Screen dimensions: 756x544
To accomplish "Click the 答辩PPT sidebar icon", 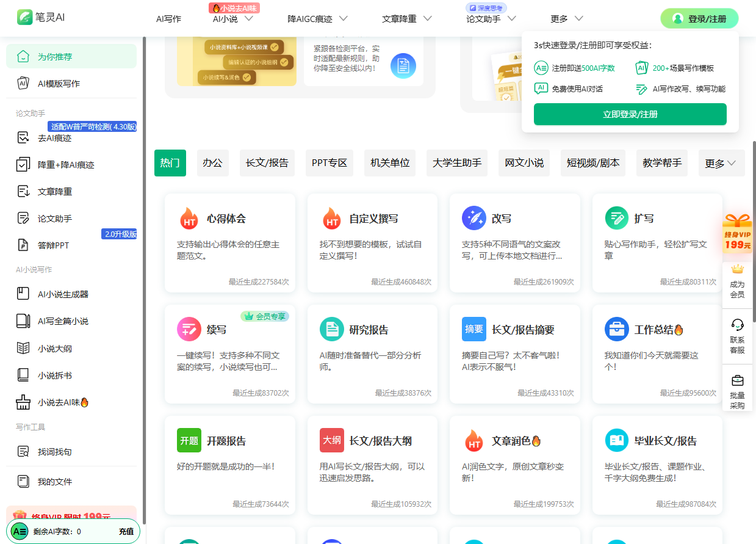I will [x=23, y=245].
